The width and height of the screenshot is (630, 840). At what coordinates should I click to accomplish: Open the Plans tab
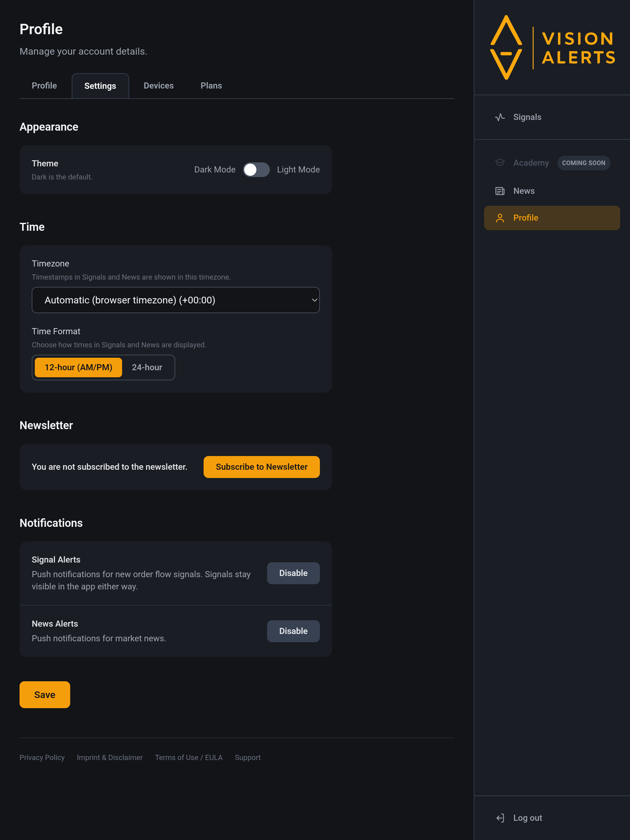click(x=211, y=86)
